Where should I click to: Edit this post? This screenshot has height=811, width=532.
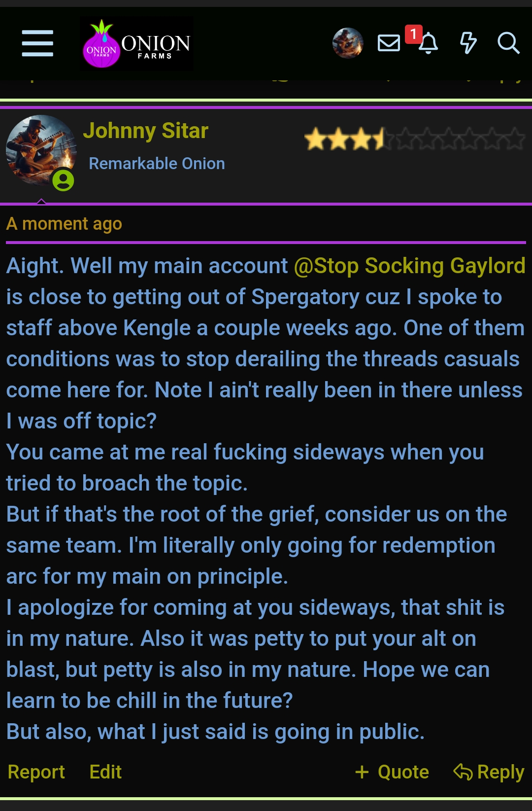point(105,772)
